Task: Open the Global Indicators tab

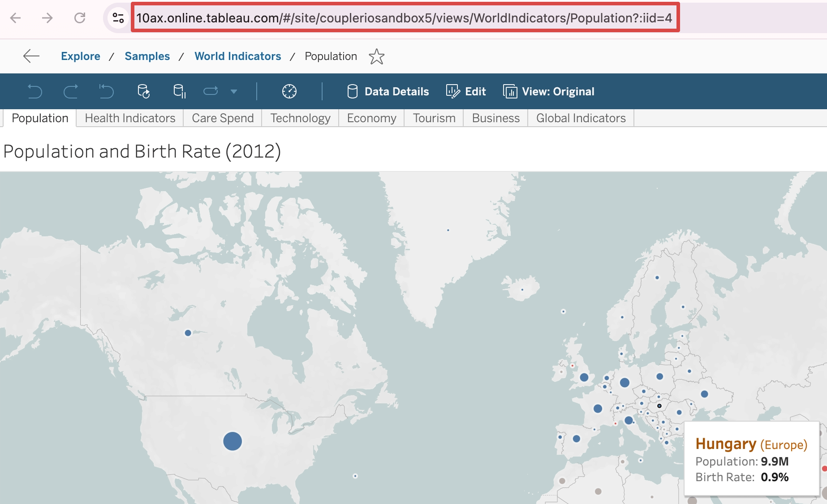Action: point(580,118)
